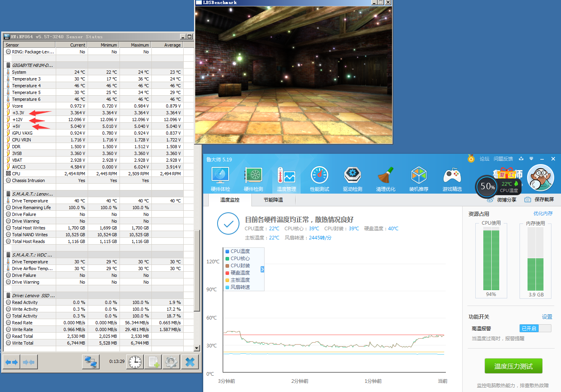Image resolution: width=561 pixels, height=392 pixels.
Task: Select S.M.A.R.T.: Lenov... group row
Action: (94, 194)
